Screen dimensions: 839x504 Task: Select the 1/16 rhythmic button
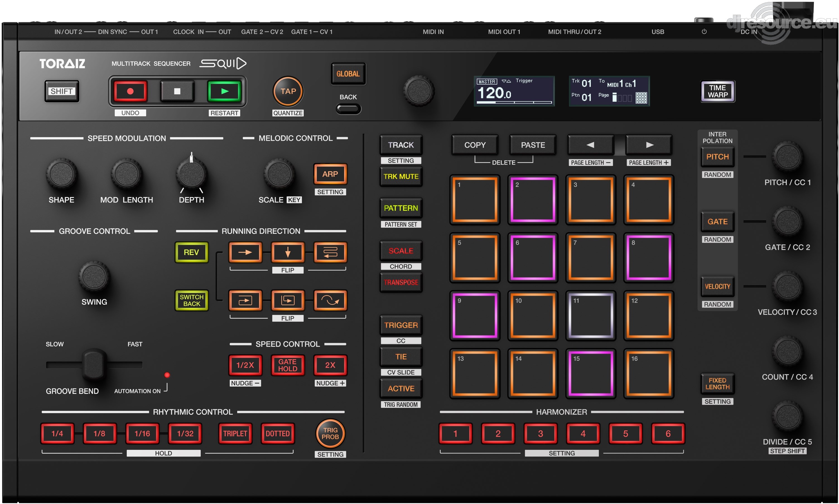tap(142, 433)
